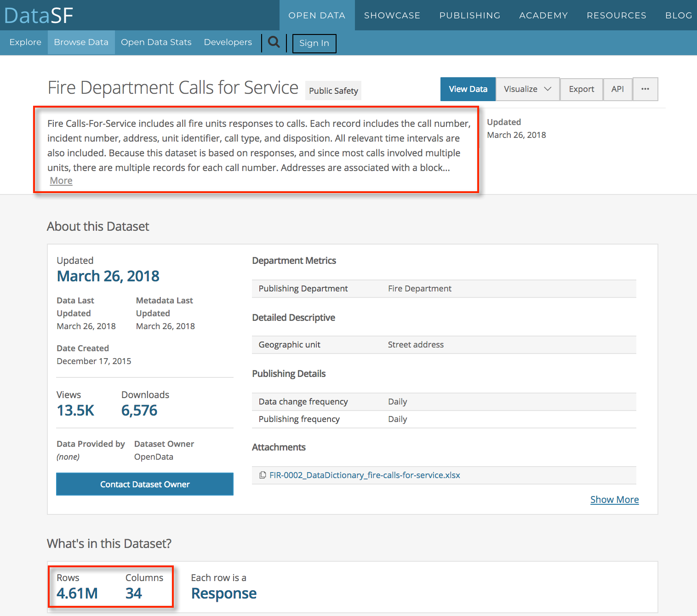Click the Data Provided by (none) value

(x=68, y=456)
